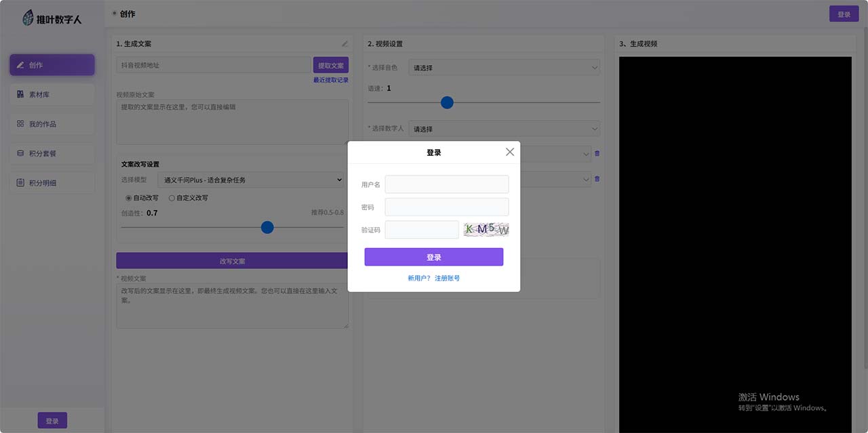Open the 选择模型 dropdown (通义千问Plus)

point(251,180)
